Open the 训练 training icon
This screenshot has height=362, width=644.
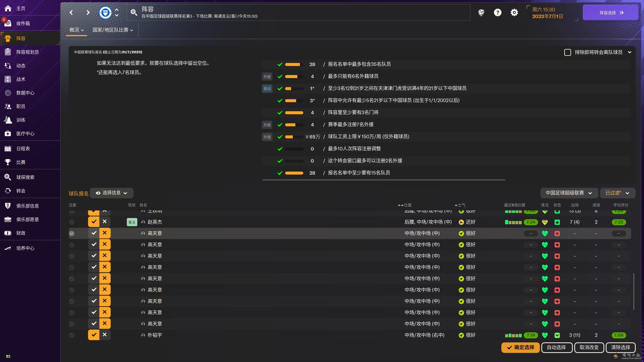pos(8,120)
